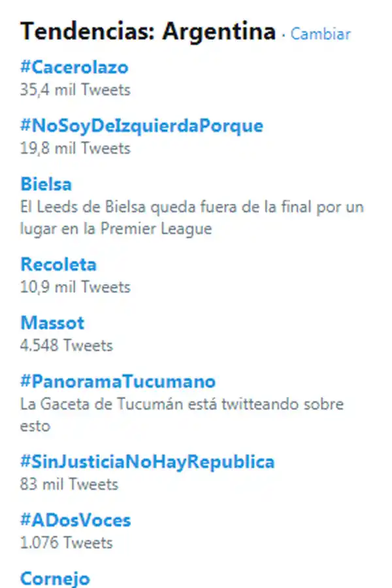Open the #NoSoyDeIzquierdaPorque trend
392x588 pixels.
[x=141, y=125]
